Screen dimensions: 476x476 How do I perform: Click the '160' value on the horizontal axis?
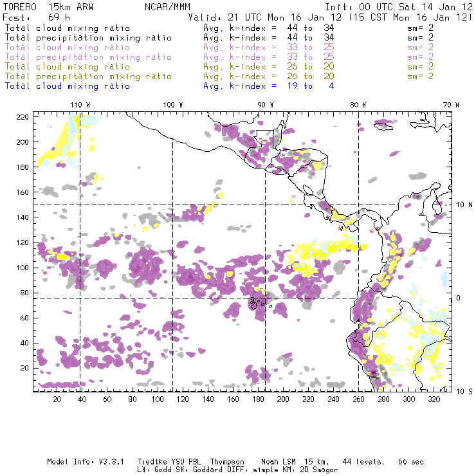(233, 399)
